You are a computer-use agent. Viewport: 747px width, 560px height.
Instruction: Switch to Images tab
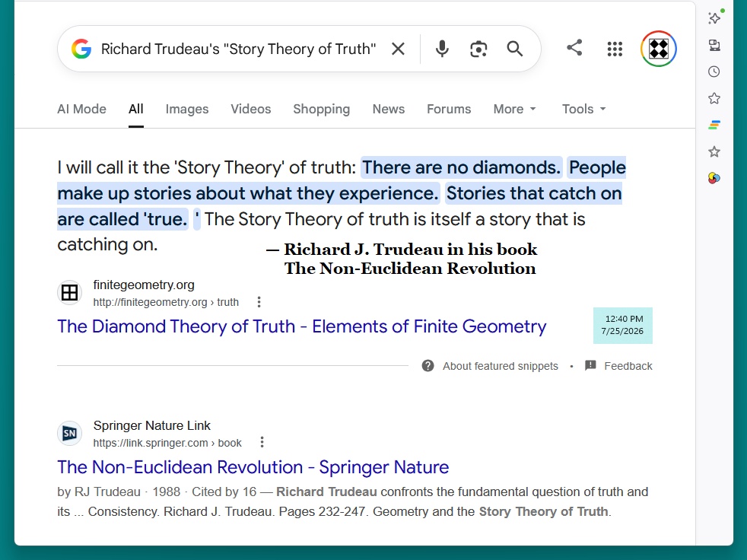187,109
